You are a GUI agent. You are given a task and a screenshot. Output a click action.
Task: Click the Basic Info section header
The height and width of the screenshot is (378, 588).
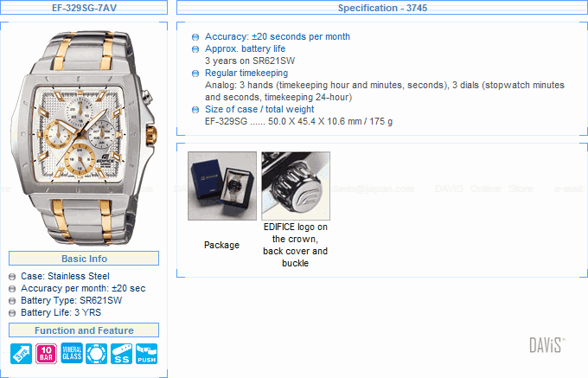[84, 259]
